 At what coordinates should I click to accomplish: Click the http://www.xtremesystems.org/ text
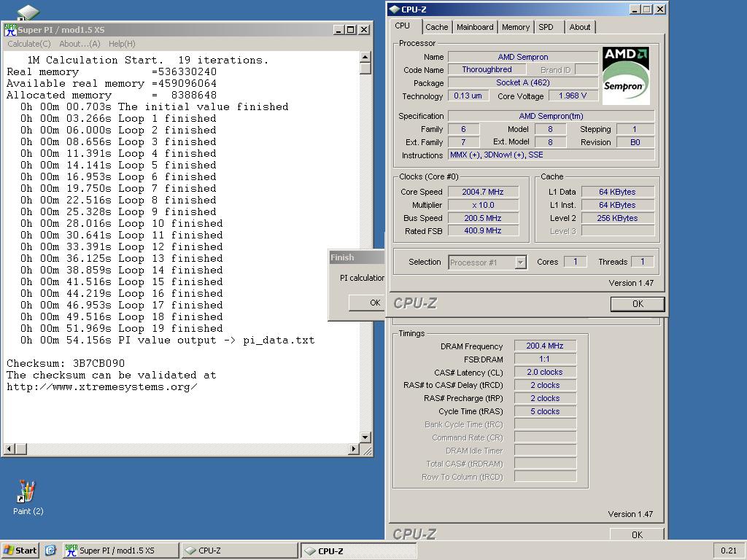point(102,386)
